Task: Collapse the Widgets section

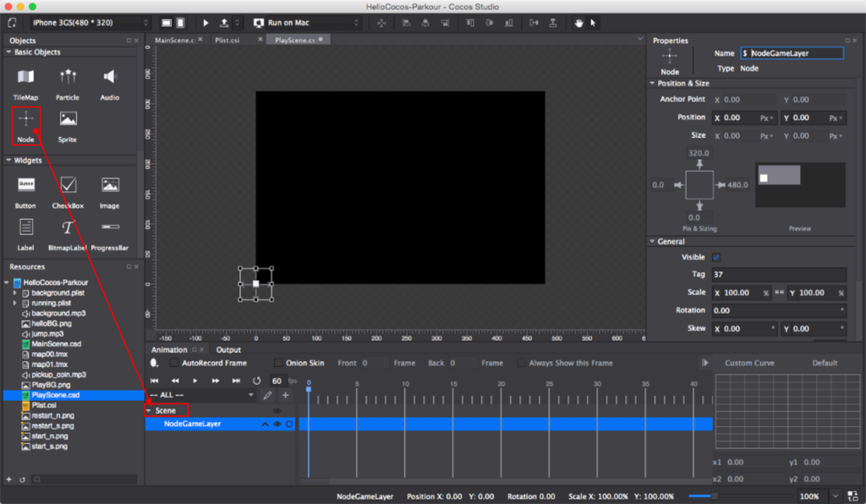Action: 8,160
